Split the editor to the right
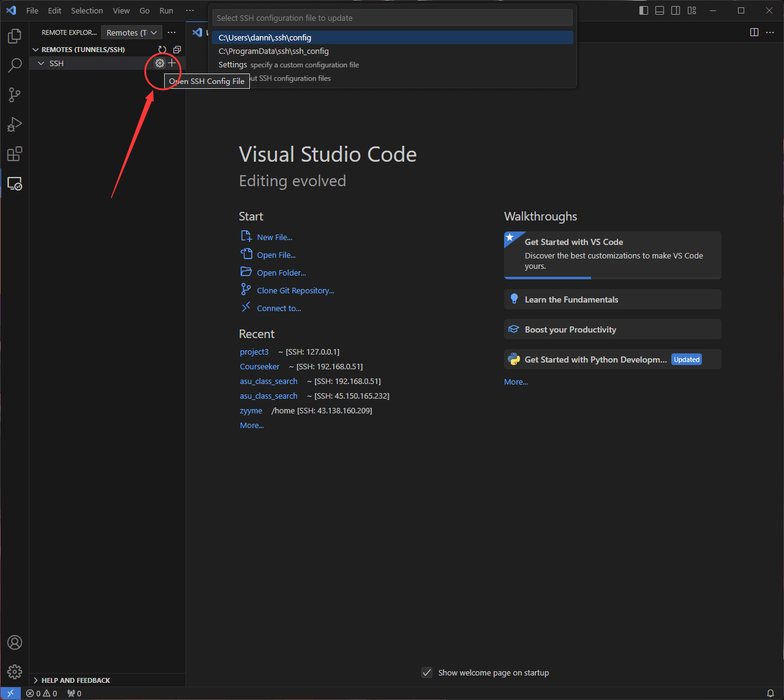This screenshot has width=784, height=700. [755, 32]
